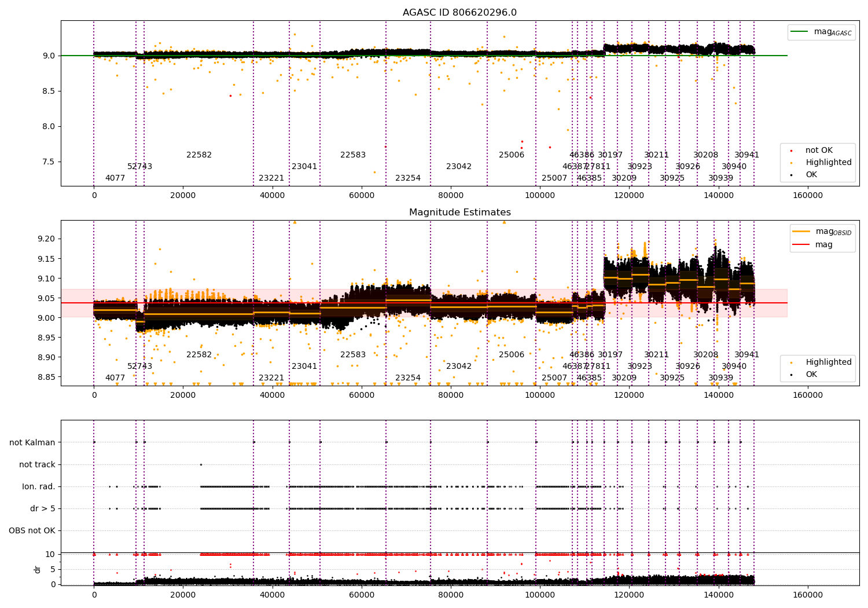This screenshot has width=868, height=608.
Task: Select the 'Magnitude Estimates' plot title
Action: pyautogui.click(x=460, y=213)
